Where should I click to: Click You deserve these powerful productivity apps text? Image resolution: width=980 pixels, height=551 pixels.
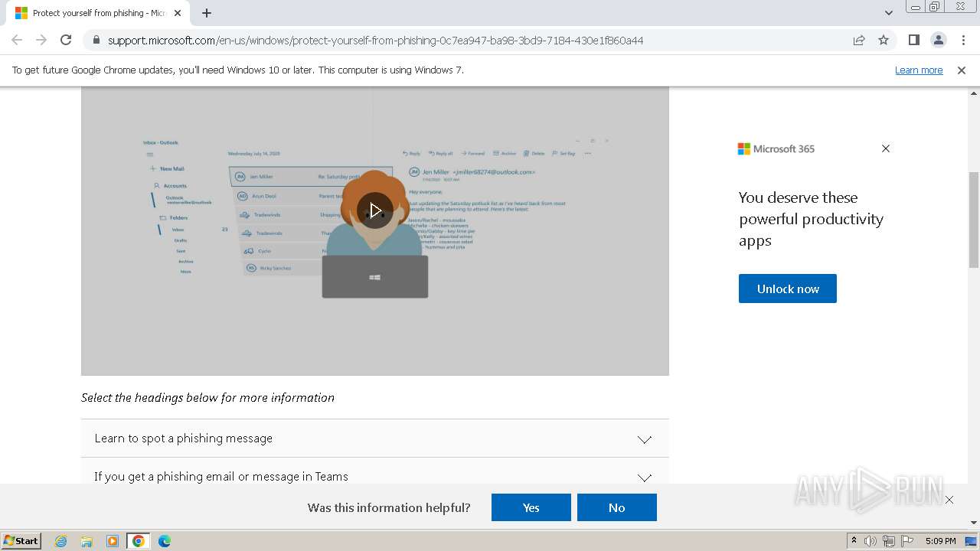point(811,219)
